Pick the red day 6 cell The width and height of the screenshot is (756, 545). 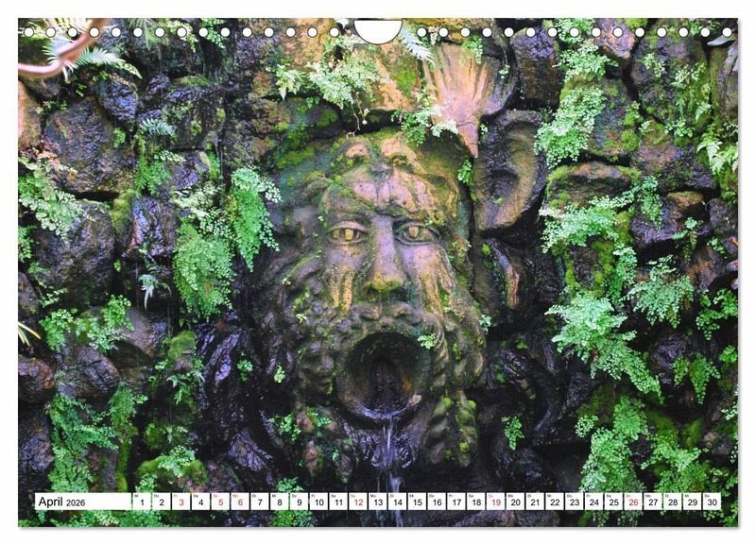pos(240,502)
